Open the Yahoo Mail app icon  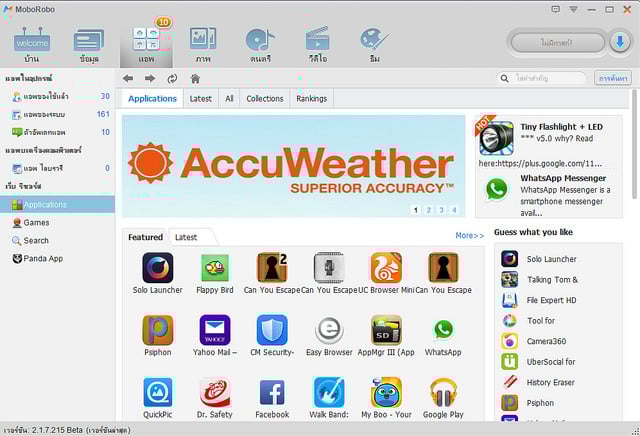[x=215, y=330]
